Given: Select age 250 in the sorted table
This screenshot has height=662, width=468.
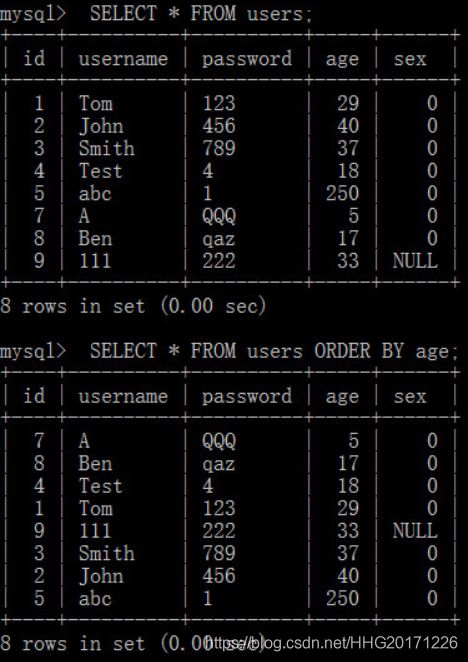Looking at the screenshot, I should 343,598.
